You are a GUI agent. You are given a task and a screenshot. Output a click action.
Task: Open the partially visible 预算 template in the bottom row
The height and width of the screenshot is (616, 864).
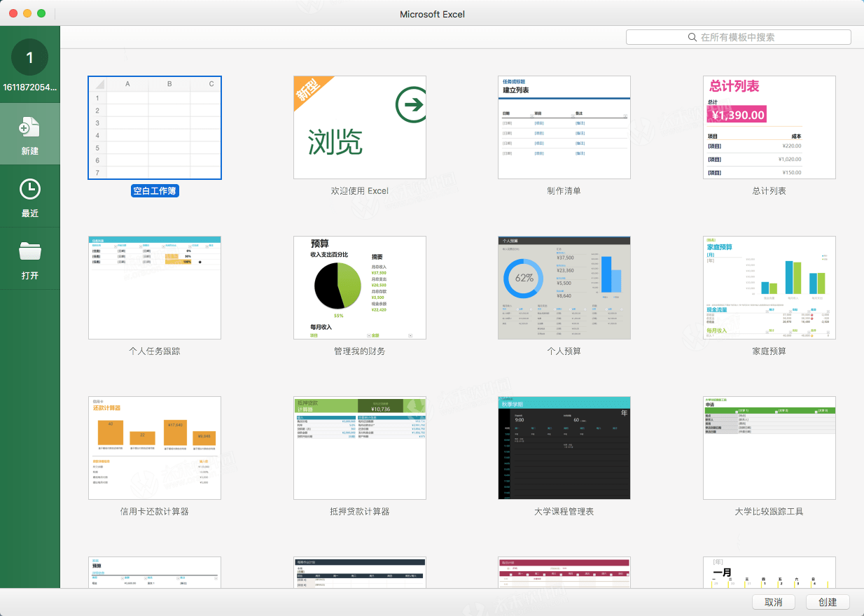pos(155,572)
